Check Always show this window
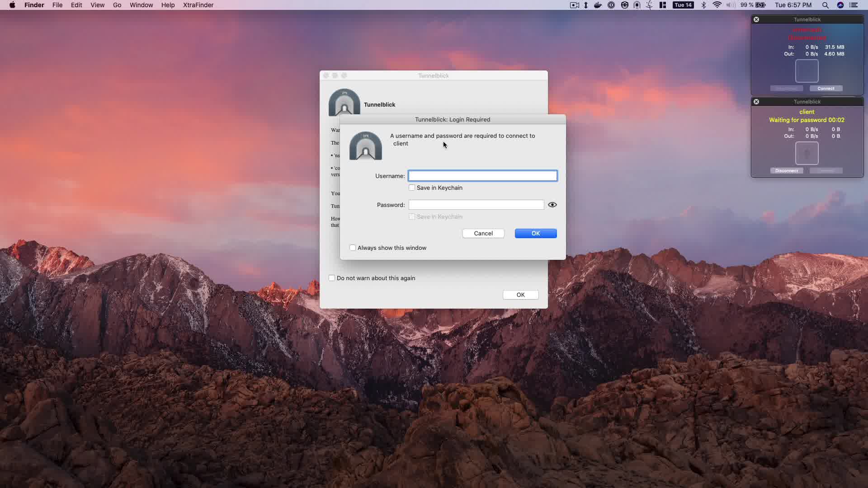Viewport: 868px width, 488px height. coord(353,248)
